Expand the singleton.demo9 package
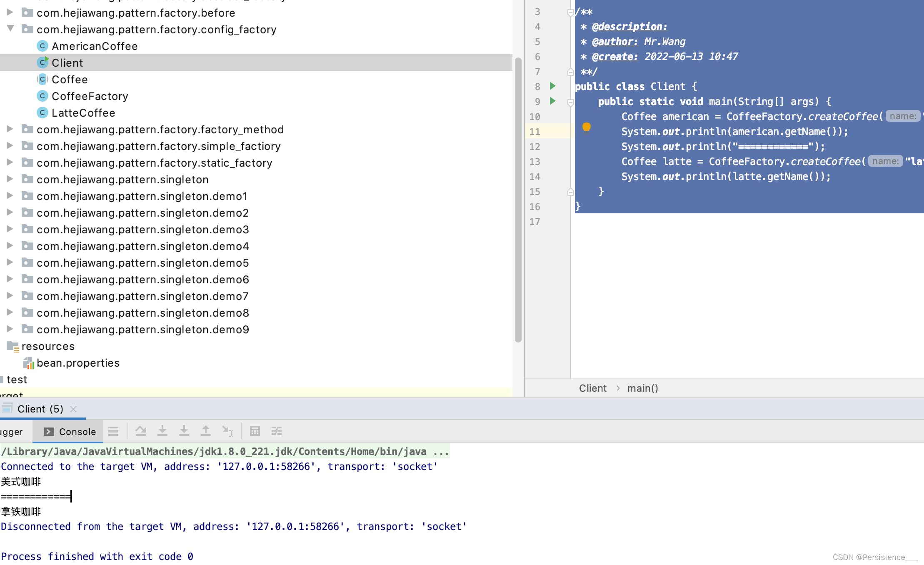Image resolution: width=924 pixels, height=565 pixels. pyautogui.click(x=10, y=329)
